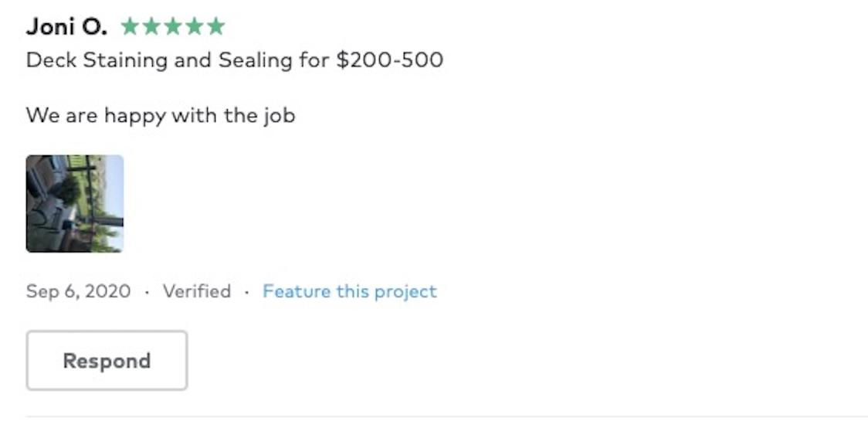The height and width of the screenshot is (428, 868).
Task: Click the $200-500 price range text
Action: [389, 60]
